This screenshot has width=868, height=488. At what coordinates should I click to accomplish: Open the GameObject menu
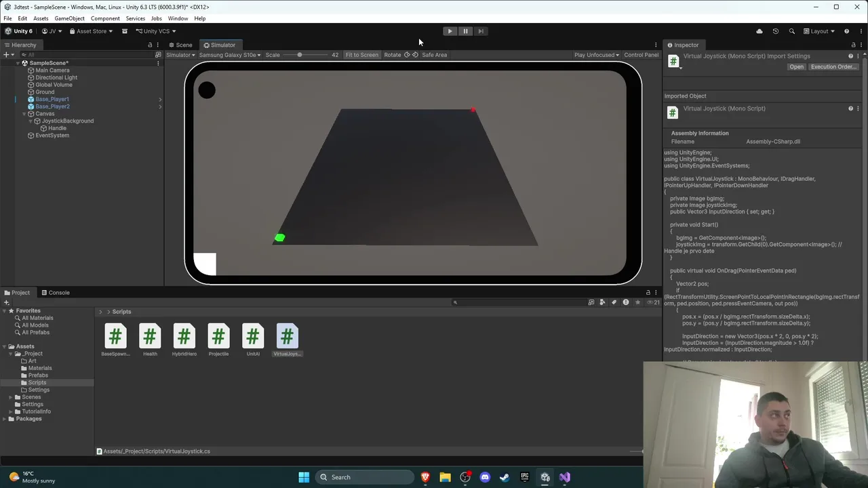tap(69, 18)
